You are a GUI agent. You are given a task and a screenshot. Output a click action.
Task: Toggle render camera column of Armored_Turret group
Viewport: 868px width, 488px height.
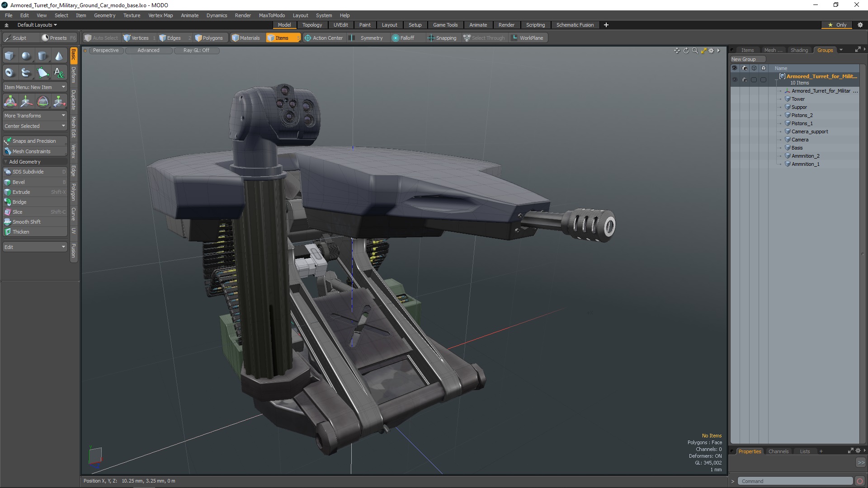pos(745,80)
